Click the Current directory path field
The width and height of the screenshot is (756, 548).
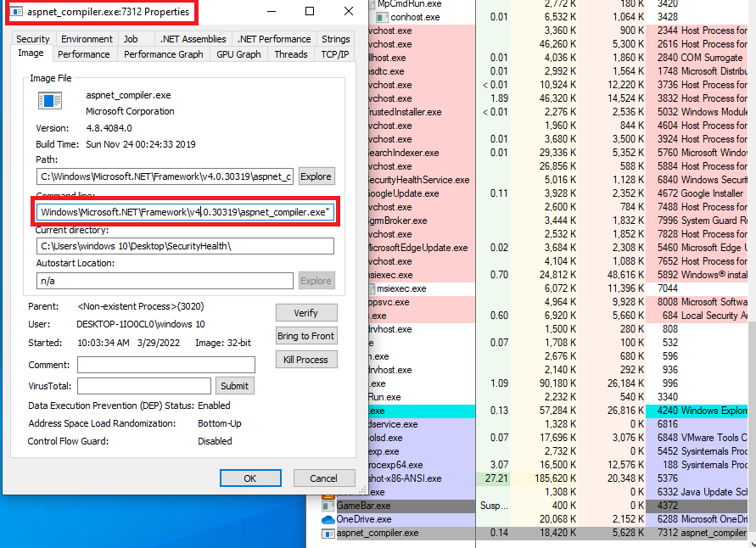(185, 246)
